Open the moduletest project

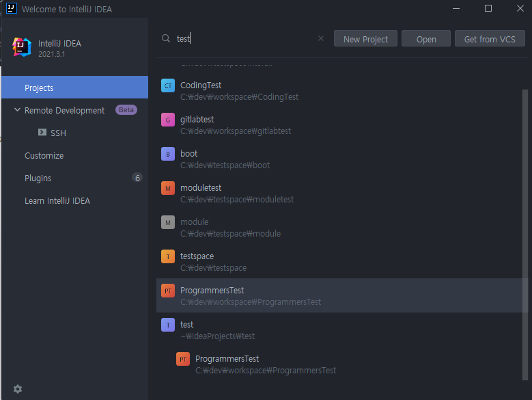[x=339, y=194]
